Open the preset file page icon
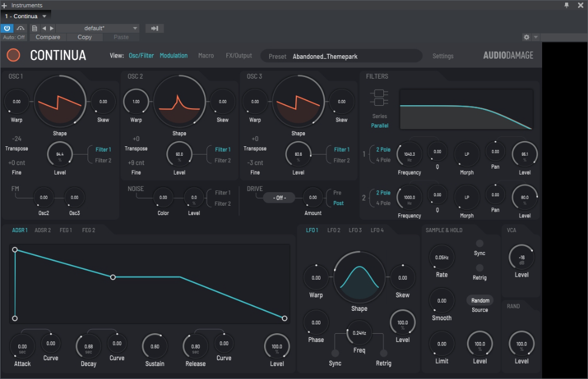 click(35, 28)
